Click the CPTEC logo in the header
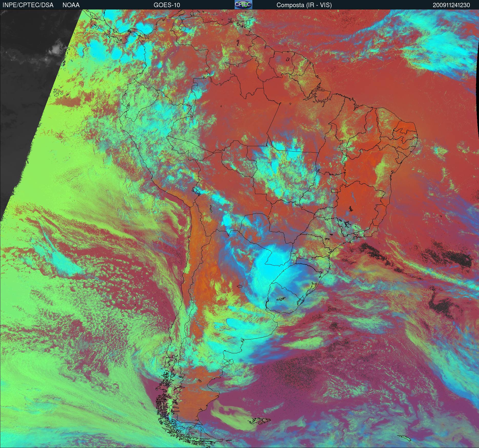Screen dimensions: 479x448 click(x=243, y=5)
